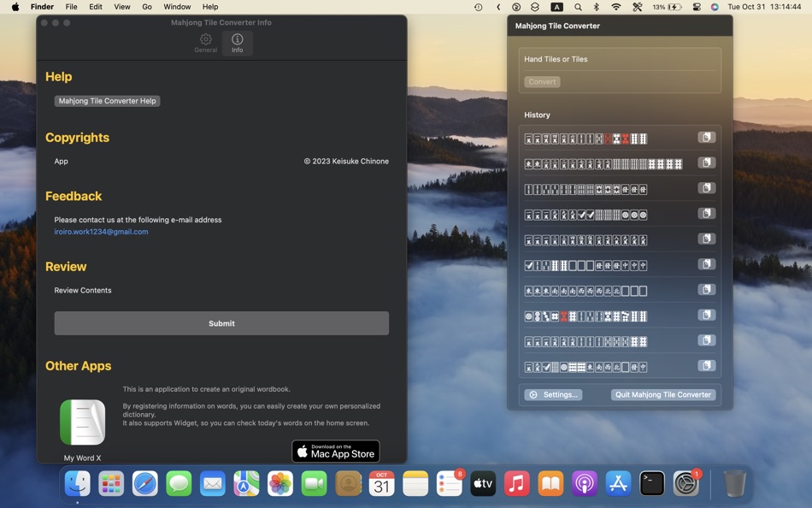Click the date and time in menu bar
The height and width of the screenshot is (508, 812).
coord(764,7)
